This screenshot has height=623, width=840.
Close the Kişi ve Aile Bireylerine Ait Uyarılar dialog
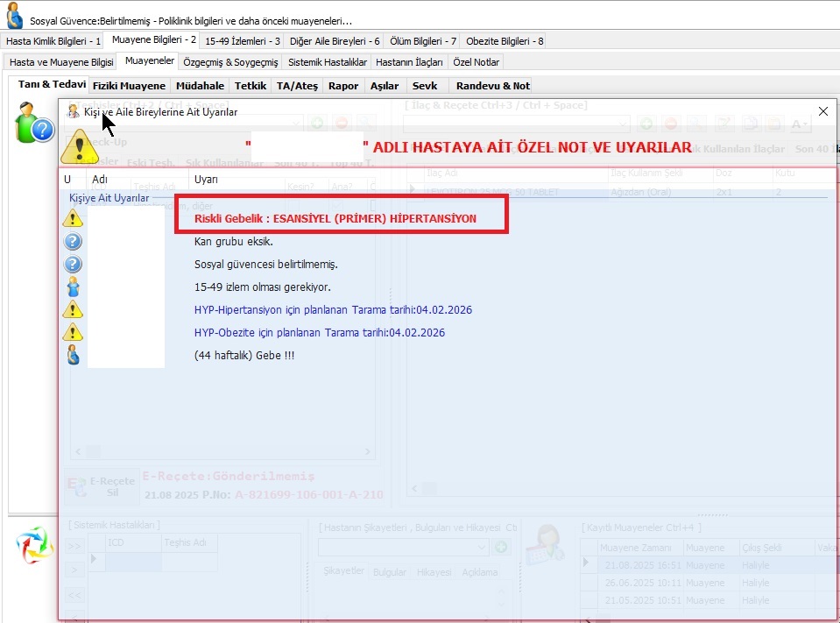click(x=822, y=111)
